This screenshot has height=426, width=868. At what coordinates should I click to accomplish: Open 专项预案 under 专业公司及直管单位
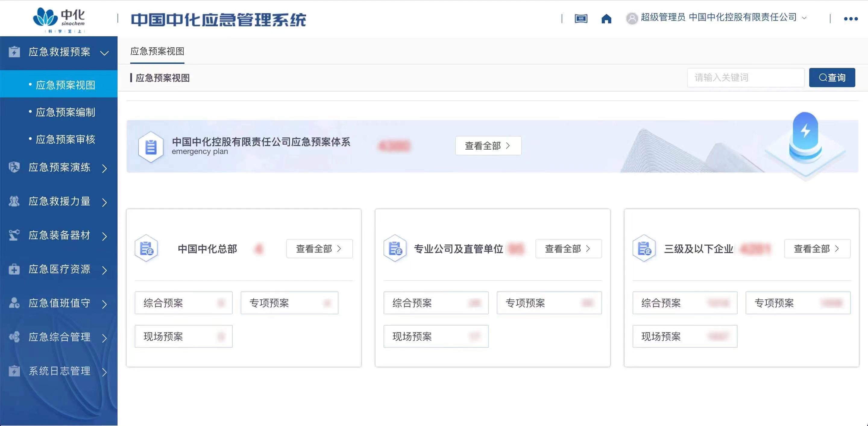coord(549,303)
